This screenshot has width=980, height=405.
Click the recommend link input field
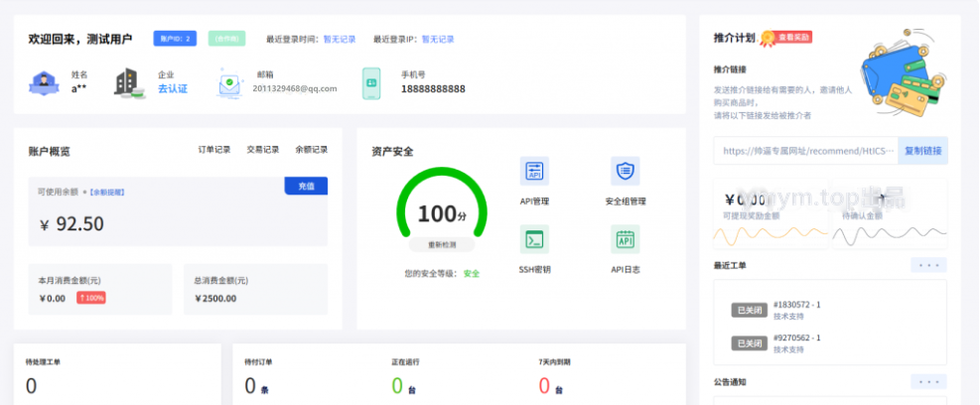click(x=806, y=151)
